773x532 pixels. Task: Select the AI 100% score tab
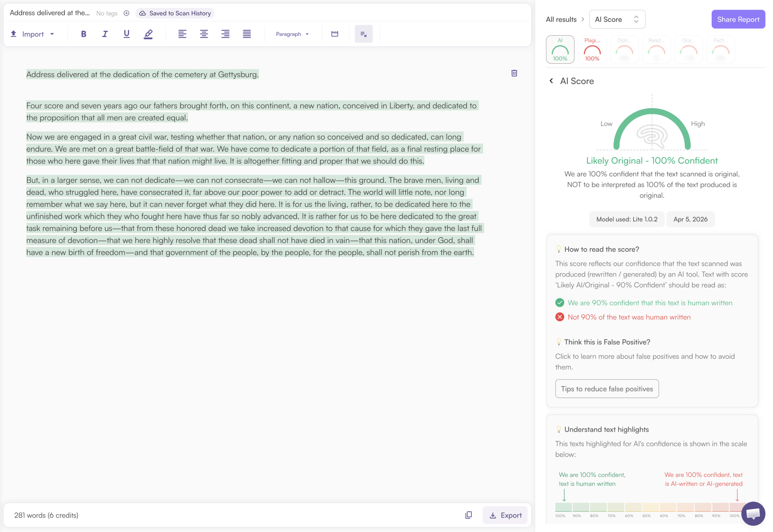click(560, 50)
